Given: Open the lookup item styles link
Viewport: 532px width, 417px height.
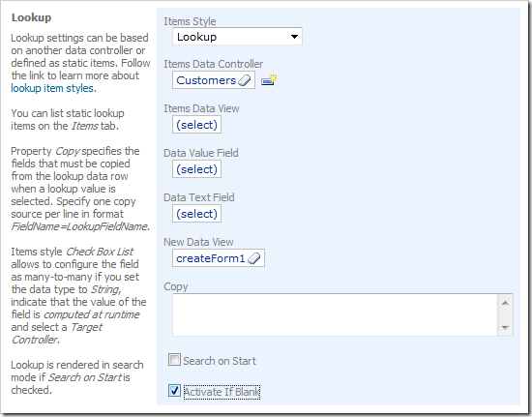Looking at the screenshot, I should click(52, 88).
